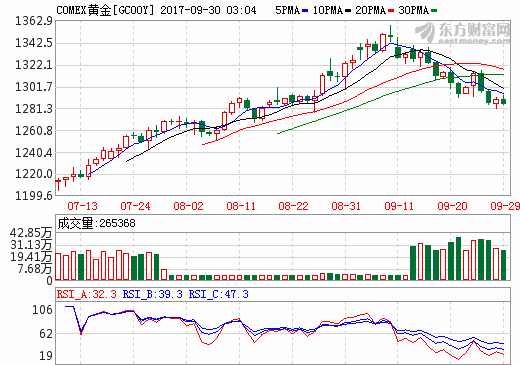Click the 成交量:265368 volume label
The height and width of the screenshot is (365, 520).
97,223
